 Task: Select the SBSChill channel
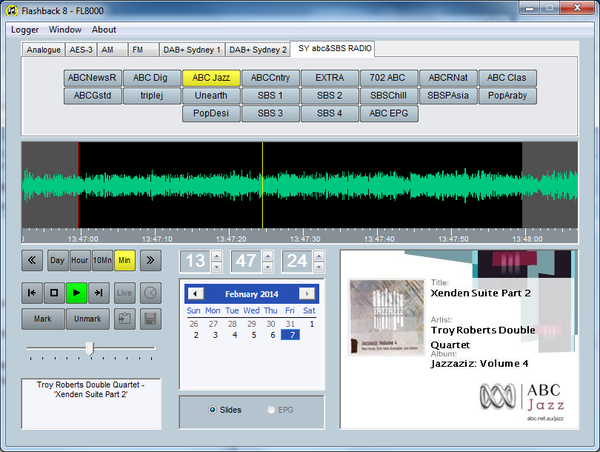pos(389,96)
